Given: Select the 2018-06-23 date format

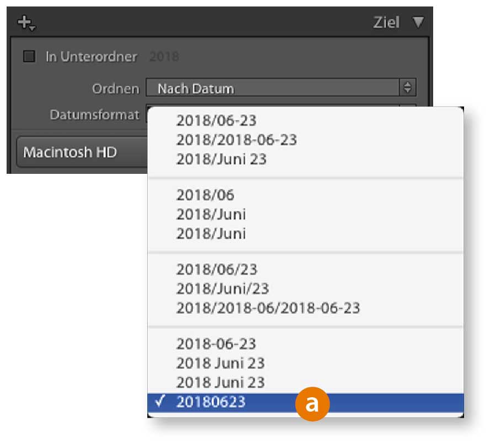Looking at the screenshot, I should tap(216, 344).
